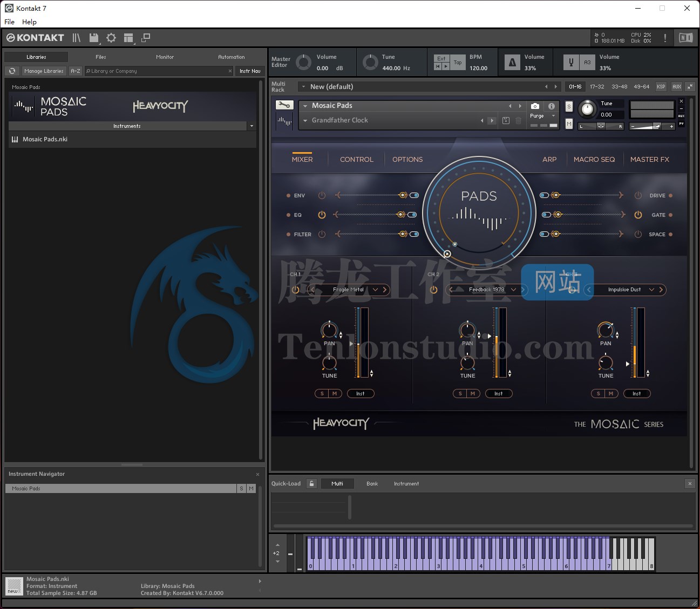The height and width of the screenshot is (609, 700).
Task: Click the KSP button
Action: click(x=661, y=86)
